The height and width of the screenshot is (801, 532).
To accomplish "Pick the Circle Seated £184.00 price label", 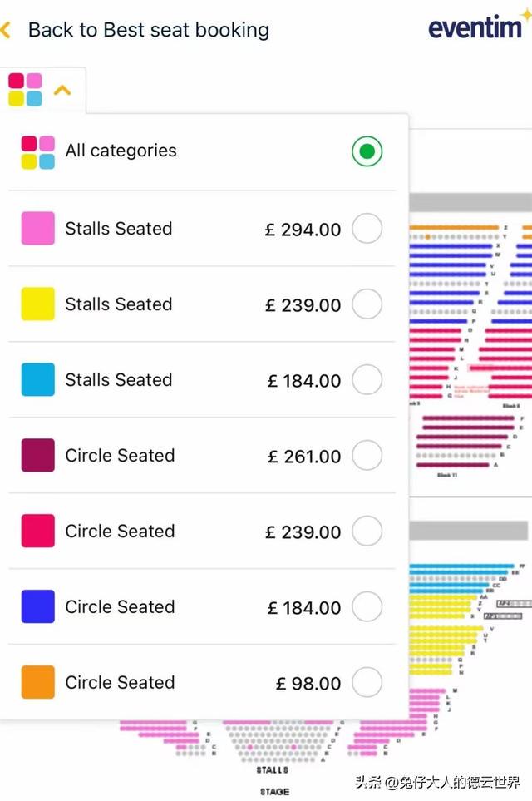I will [x=304, y=608].
